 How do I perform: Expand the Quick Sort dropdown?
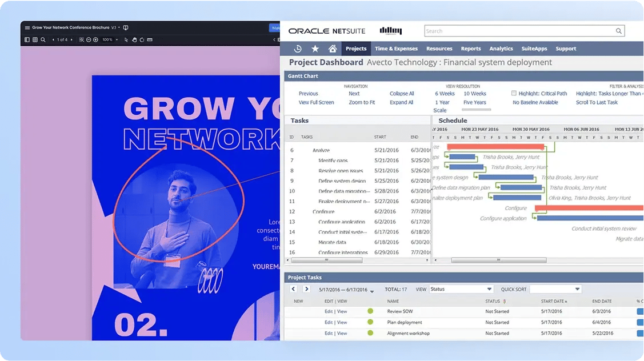(x=555, y=289)
